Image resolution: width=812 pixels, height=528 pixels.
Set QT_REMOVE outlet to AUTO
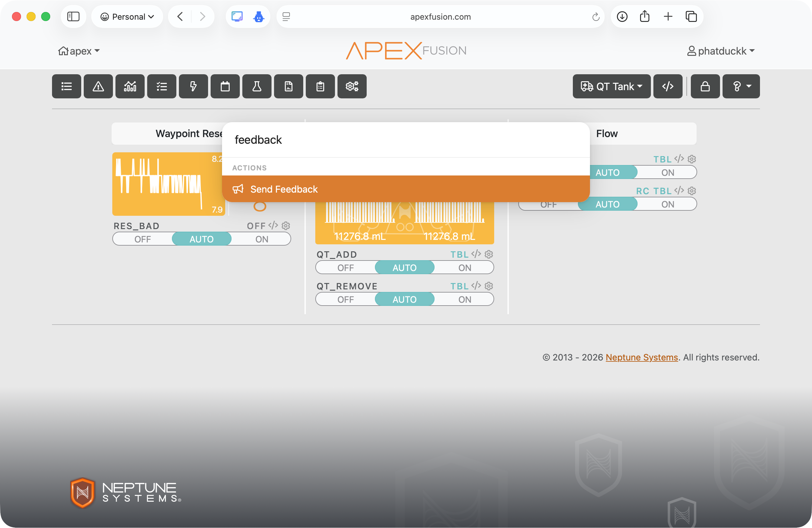[x=405, y=299]
